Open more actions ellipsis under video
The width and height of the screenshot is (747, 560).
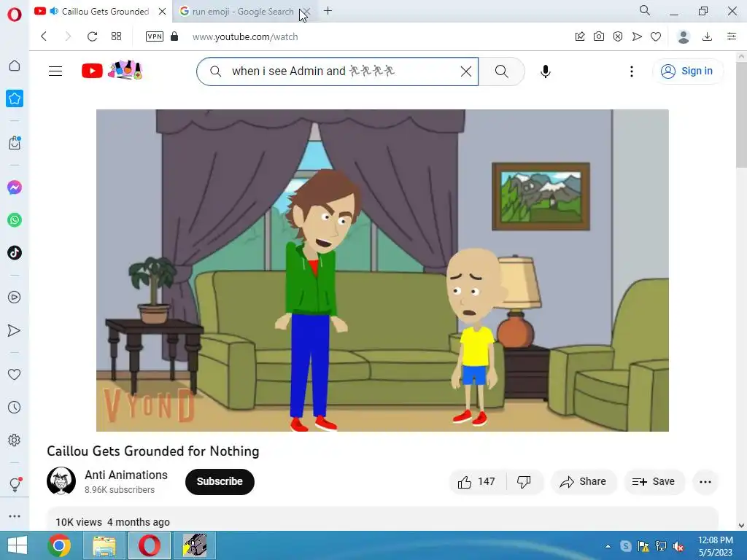tap(705, 481)
